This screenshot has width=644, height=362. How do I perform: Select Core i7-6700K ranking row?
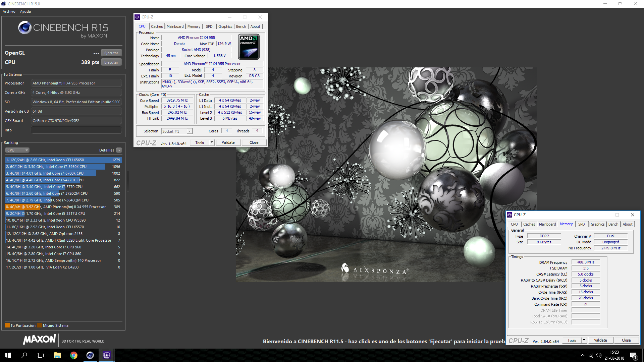pos(63,173)
